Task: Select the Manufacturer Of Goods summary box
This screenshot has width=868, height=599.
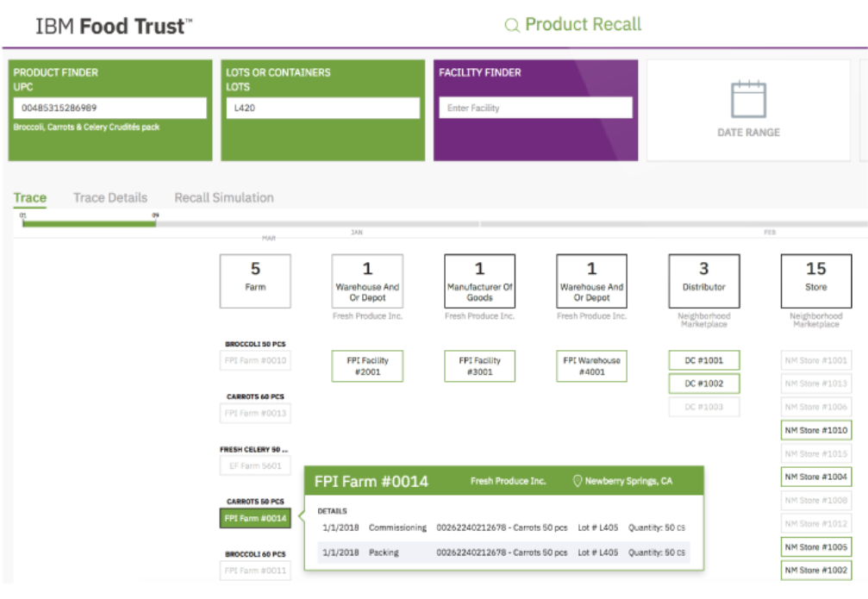Action: point(479,280)
